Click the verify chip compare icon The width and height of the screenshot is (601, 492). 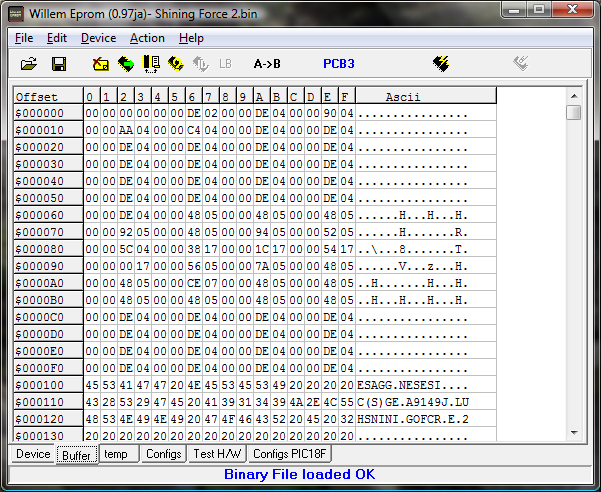[151, 64]
